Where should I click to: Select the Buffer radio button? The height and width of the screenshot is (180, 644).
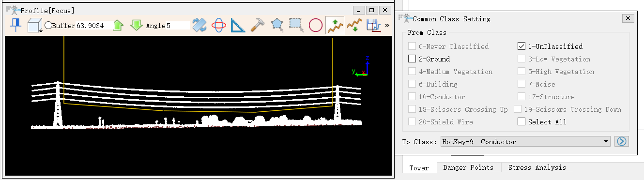[48, 25]
